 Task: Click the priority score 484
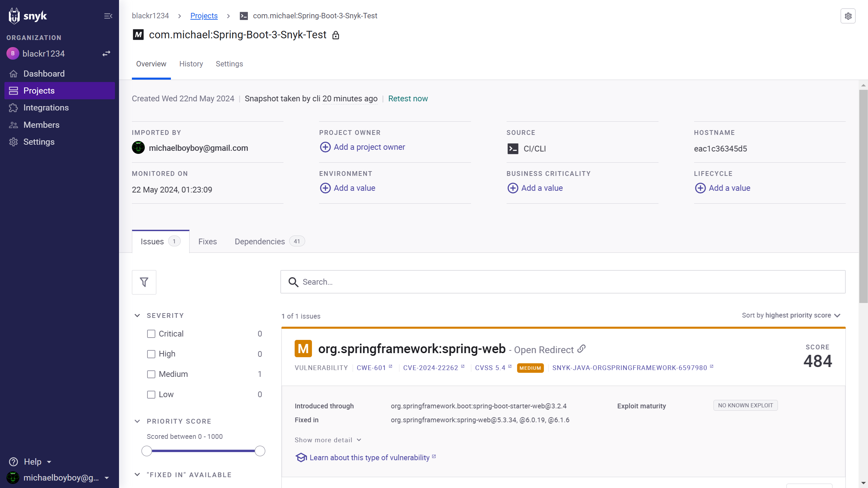pyautogui.click(x=817, y=361)
